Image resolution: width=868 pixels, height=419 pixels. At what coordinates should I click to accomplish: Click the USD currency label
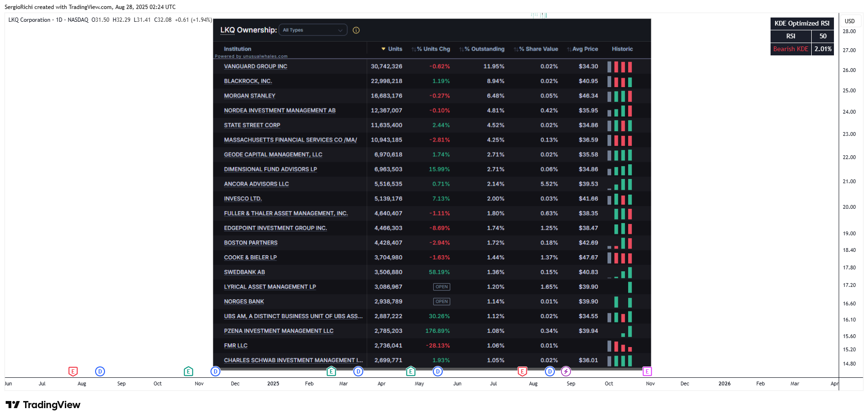click(x=850, y=21)
